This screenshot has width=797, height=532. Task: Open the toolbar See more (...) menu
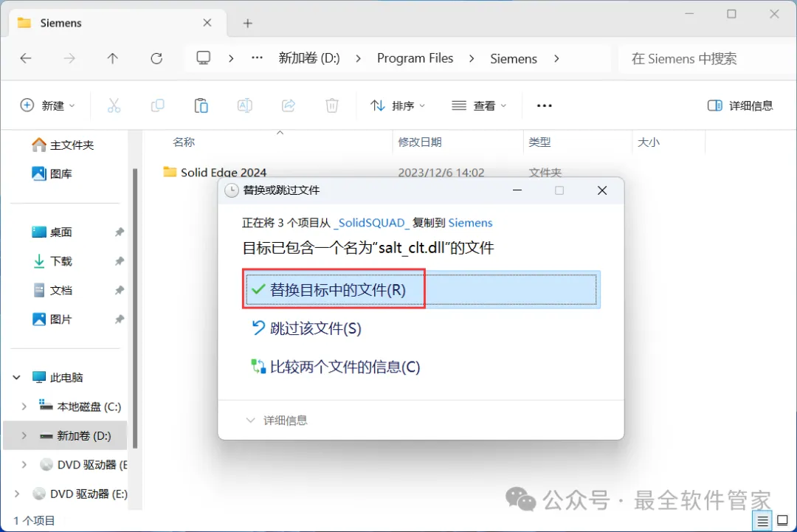545,106
